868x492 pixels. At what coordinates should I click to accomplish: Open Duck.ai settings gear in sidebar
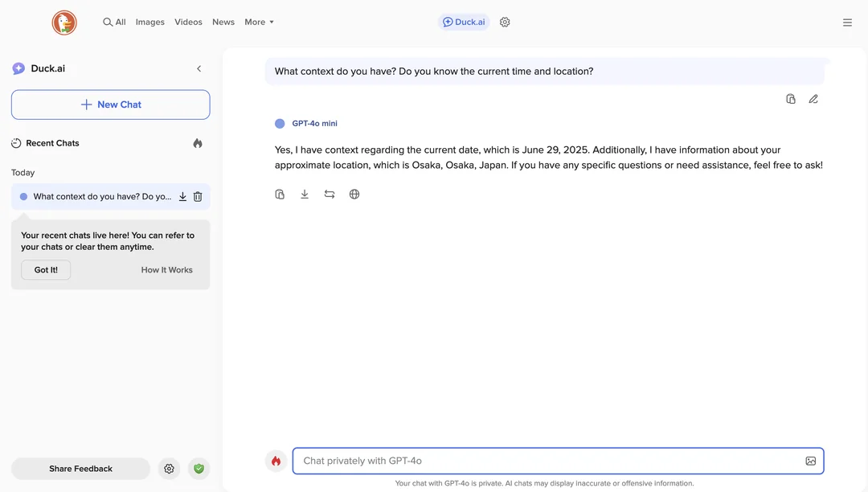point(170,469)
